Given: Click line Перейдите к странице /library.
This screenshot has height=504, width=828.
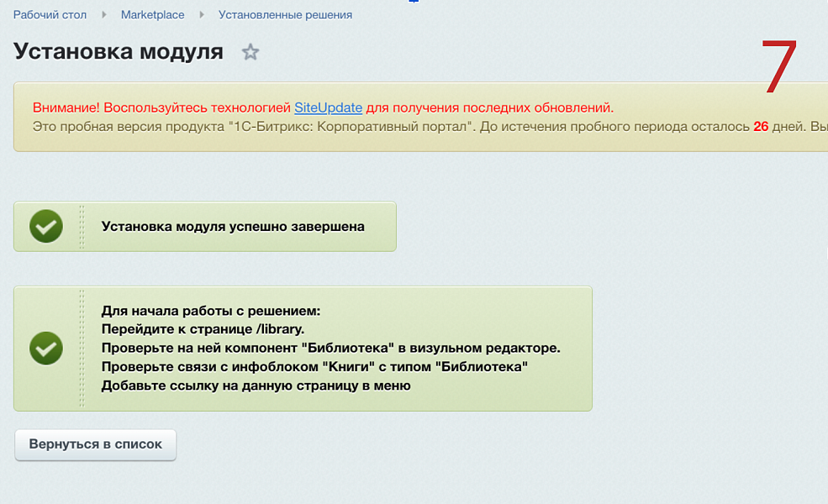Looking at the screenshot, I should coord(203,329).
